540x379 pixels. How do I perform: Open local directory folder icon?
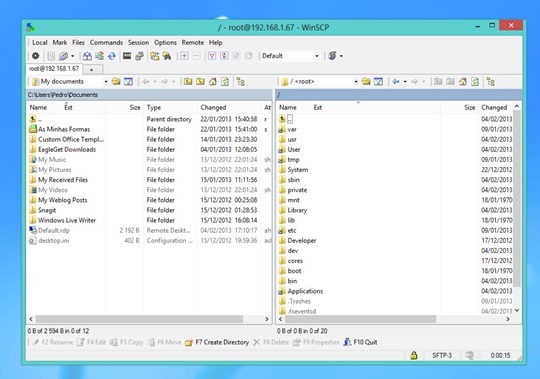tap(116, 82)
